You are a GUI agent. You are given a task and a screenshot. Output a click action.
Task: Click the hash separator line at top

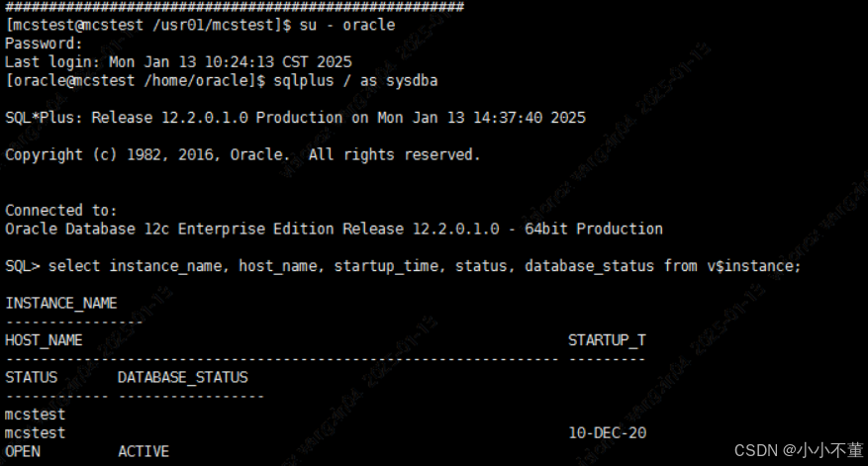click(235, 7)
